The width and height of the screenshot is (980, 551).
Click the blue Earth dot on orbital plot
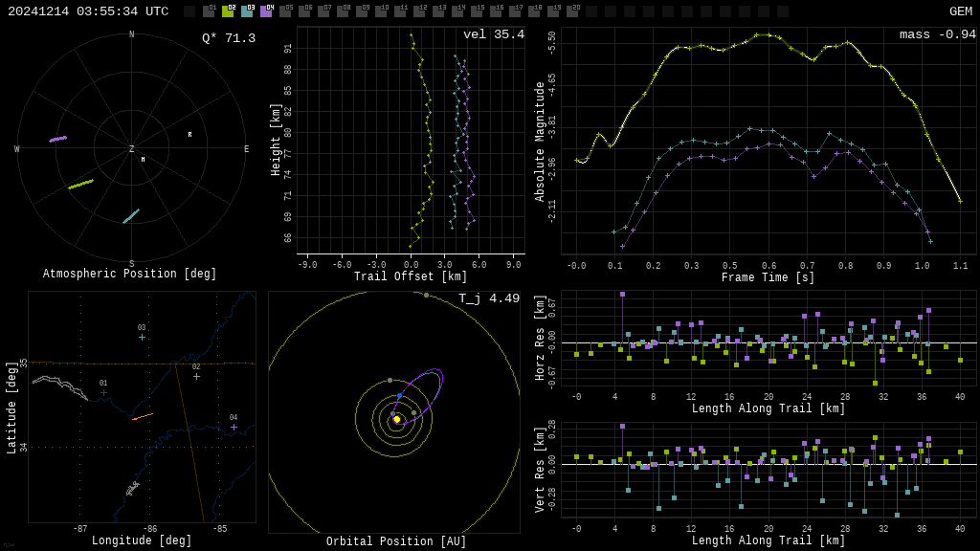click(400, 395)
